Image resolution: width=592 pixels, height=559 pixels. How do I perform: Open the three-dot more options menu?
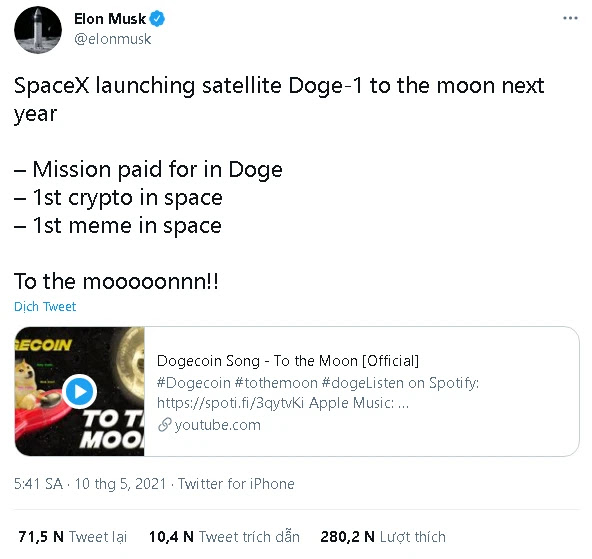(x=570, y=18)
